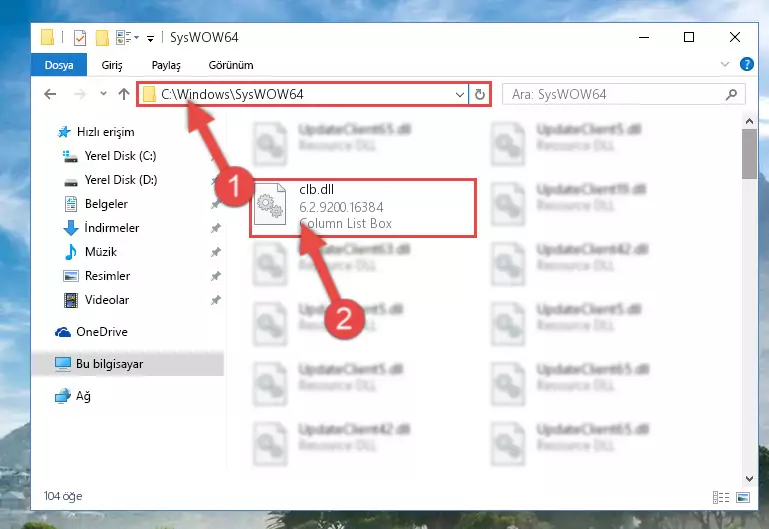This screenshot has height=529, width=769.
Task: Go forward with the right arrow
Action: point(79,94)
